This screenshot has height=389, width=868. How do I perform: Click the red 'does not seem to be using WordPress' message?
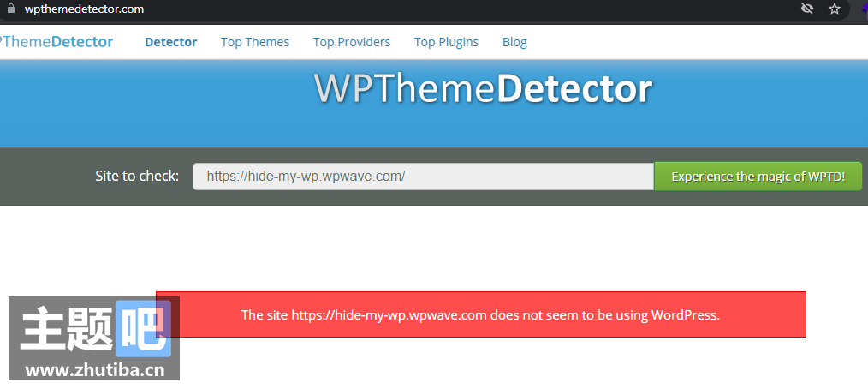click(x=480, y=314)
